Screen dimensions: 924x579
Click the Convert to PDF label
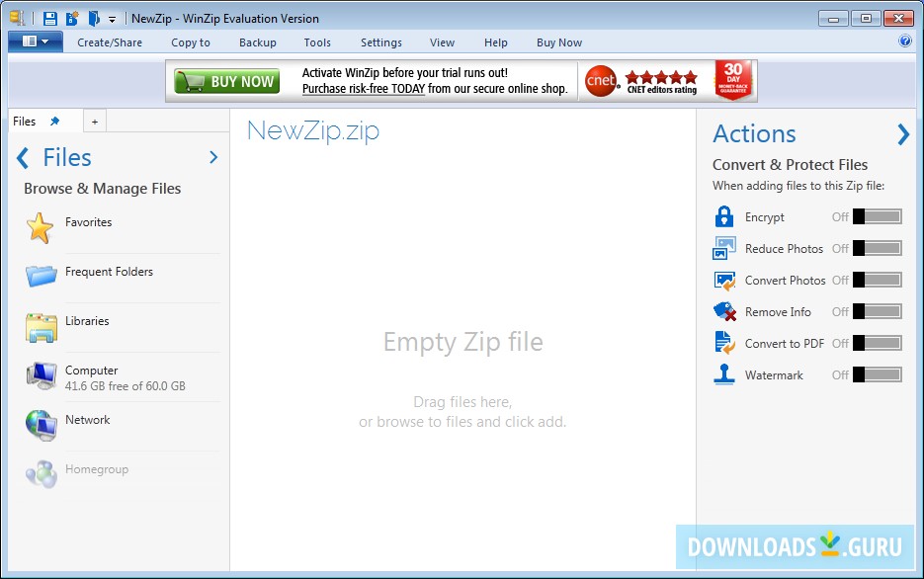(785, 344)
